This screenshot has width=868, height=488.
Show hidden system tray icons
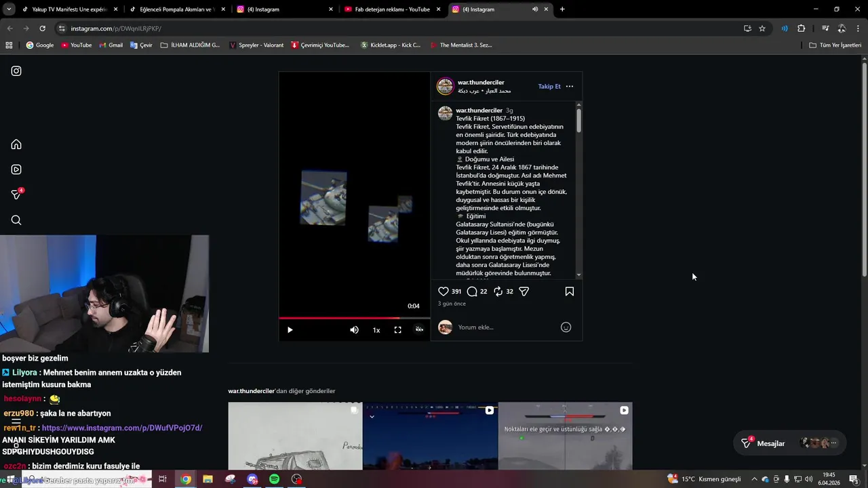tap(754, 479)
